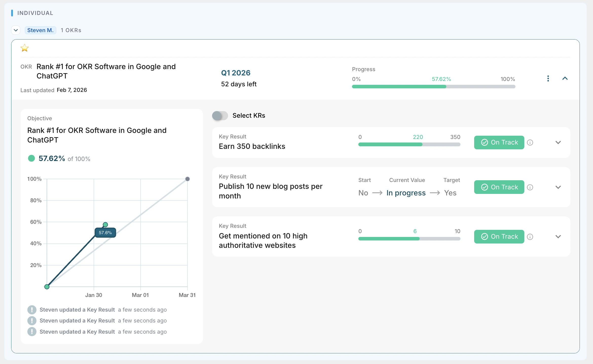This screenshot has width=593, height=364.
Task: Click the star favorite icon on the OKR card
Action: (25, 48)
